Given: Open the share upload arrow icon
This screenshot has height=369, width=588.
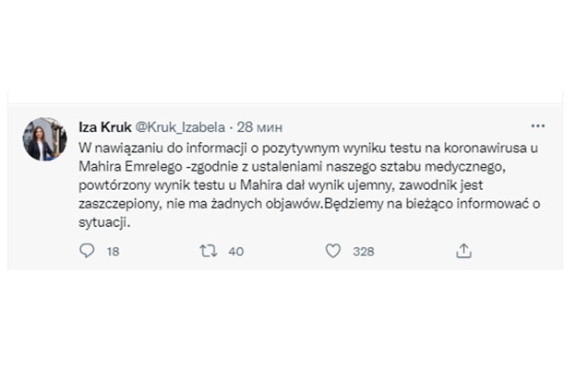Looking at the screenshot, I should click(x=463, y=251).
